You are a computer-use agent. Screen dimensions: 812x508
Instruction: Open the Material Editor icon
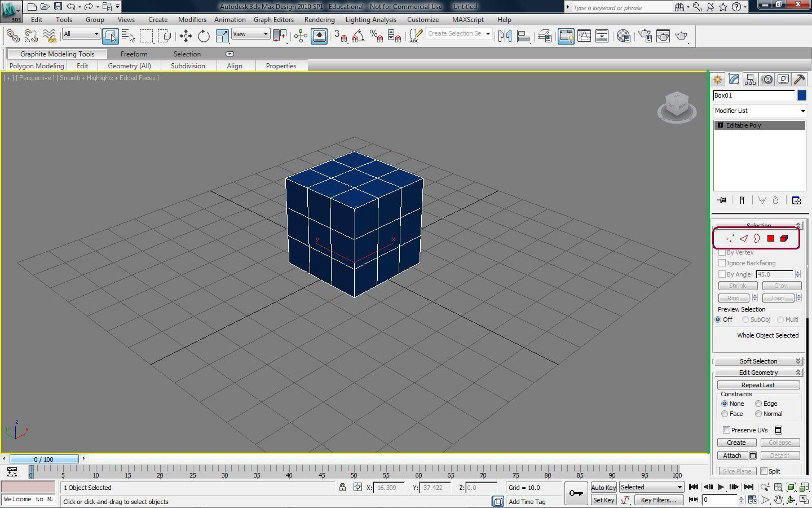pyautogui.click(x=623, y=36)
